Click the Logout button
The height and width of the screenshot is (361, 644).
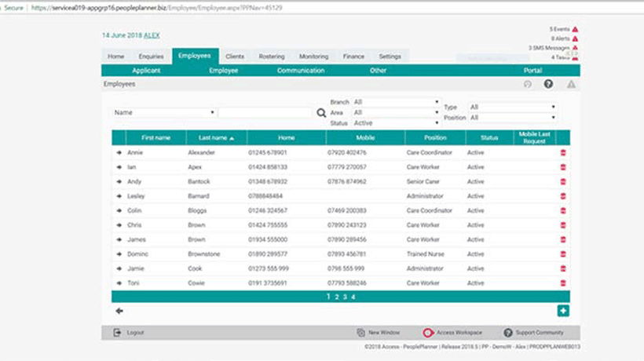129,333
